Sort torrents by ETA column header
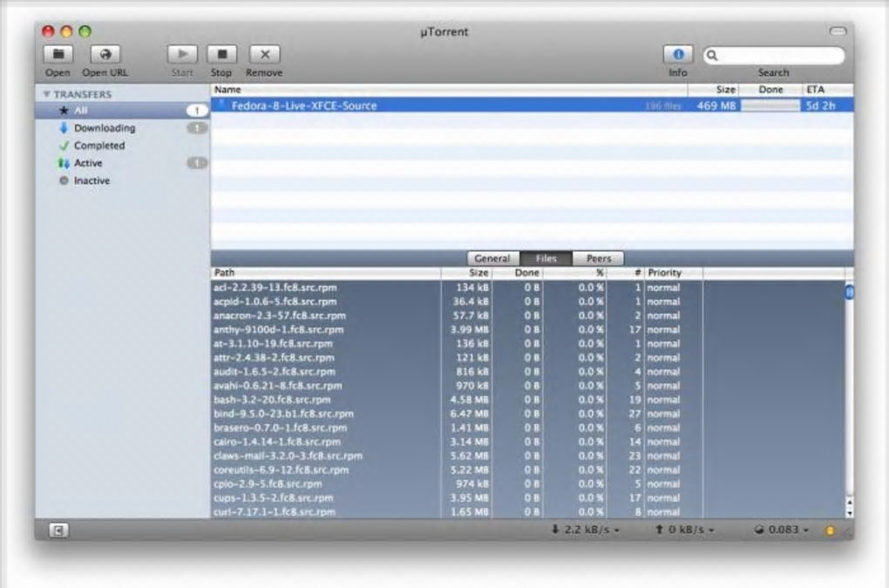Screen dimensions: 889x588 pyautogui.click(x=828, y=90)
